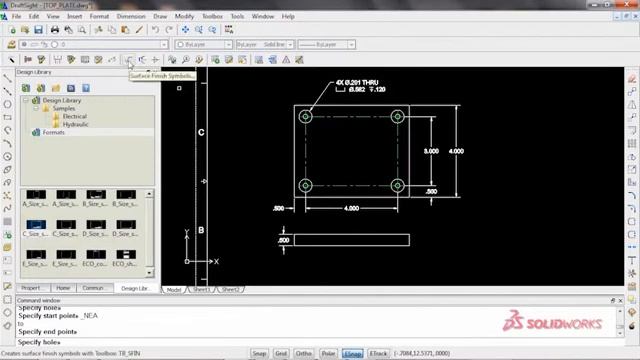
Task: Open the layer selection dropdown
Action: pos(164,44)
